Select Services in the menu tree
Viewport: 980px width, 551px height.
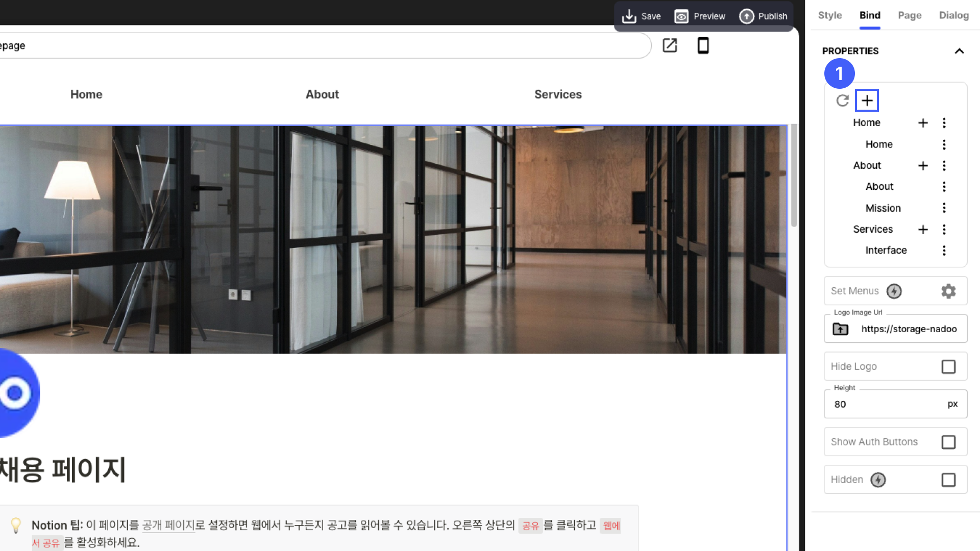click(x=873, y=230)
